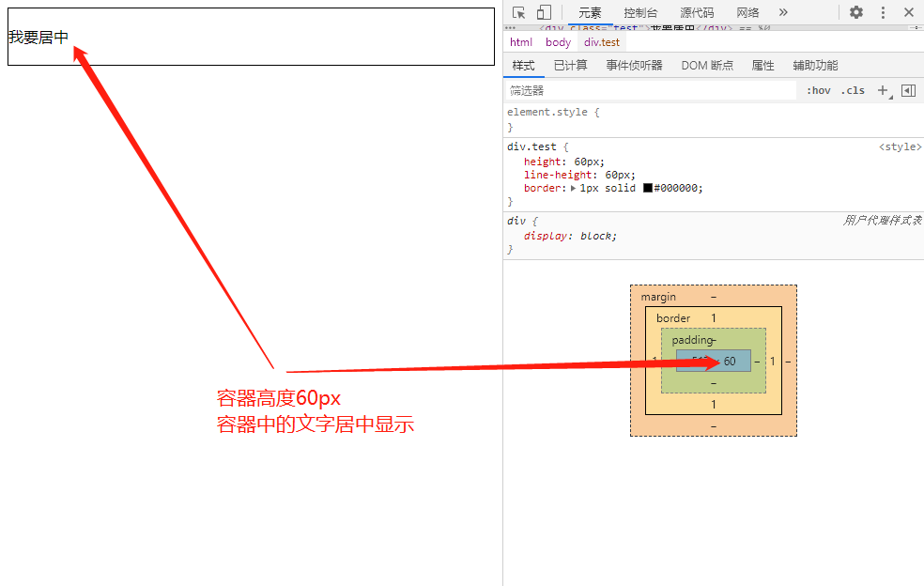Open the 已计算 styles tab
Screen dimensions: 924x586
pyautogui.click(x=570, y=65)
